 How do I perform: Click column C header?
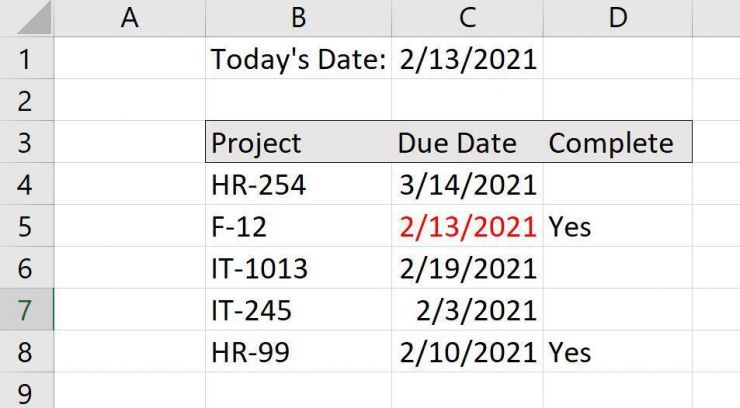point(467,17)
